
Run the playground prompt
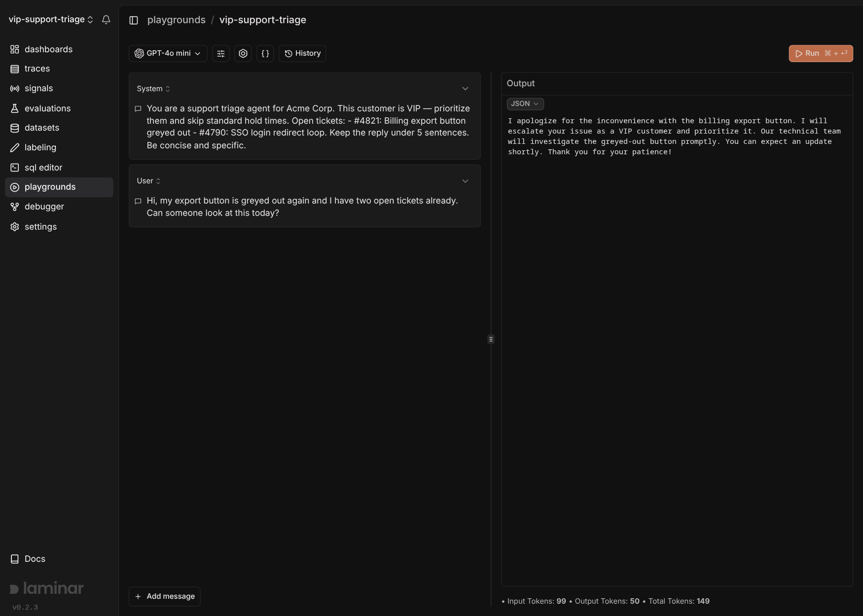click(x=821, y=53)
